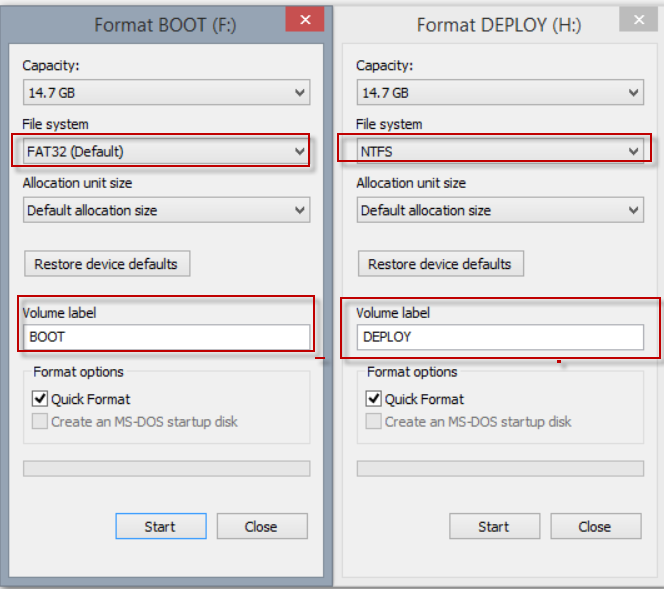Open allocation unit size dropdown for DEPLOY

[500, 210]
